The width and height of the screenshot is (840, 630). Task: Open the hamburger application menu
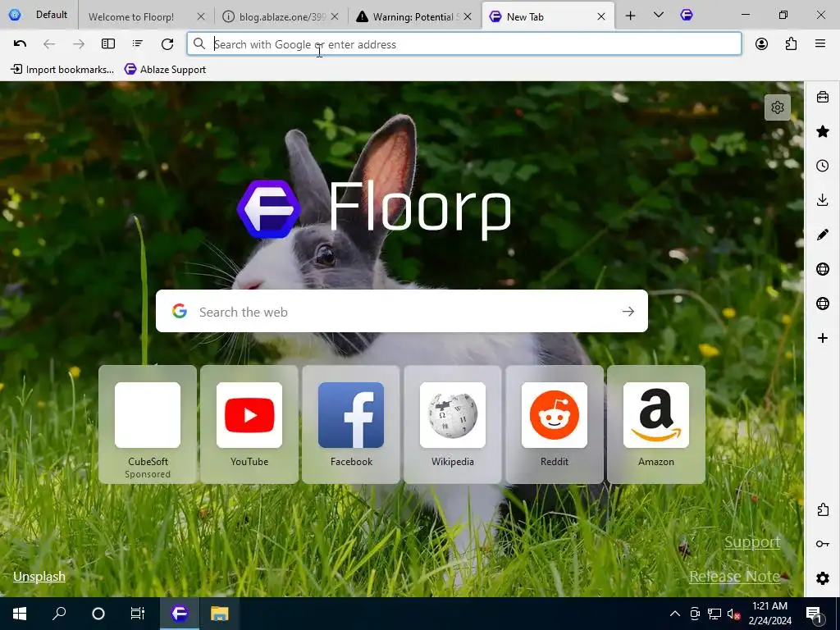click(x=820, y=44)
